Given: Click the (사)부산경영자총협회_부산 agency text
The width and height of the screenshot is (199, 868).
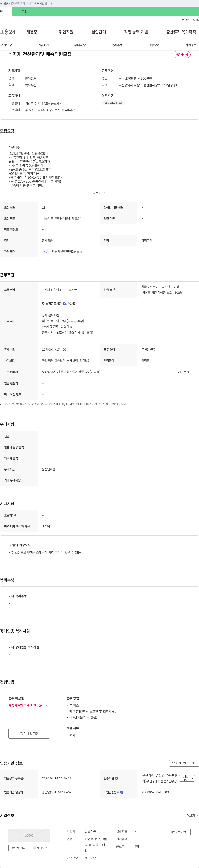Looking at the screenshot, I should (x=159, y=781).
